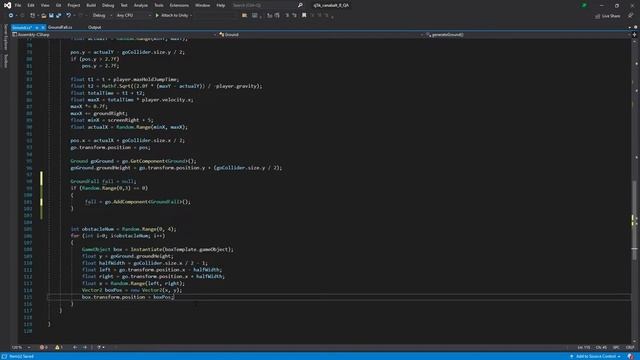This screenshot has height=360, width=640.
Task: Click the errors indicator in editor footer
Action: (43, 347)
